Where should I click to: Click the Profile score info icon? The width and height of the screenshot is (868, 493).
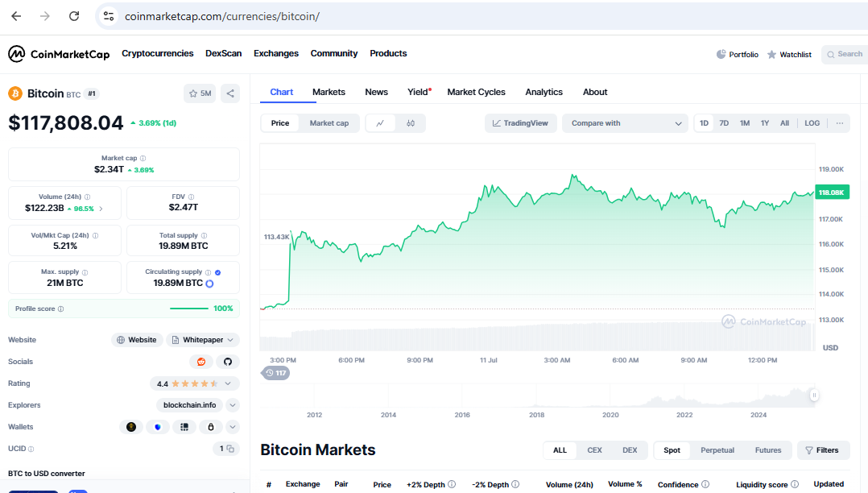[61, 309]
